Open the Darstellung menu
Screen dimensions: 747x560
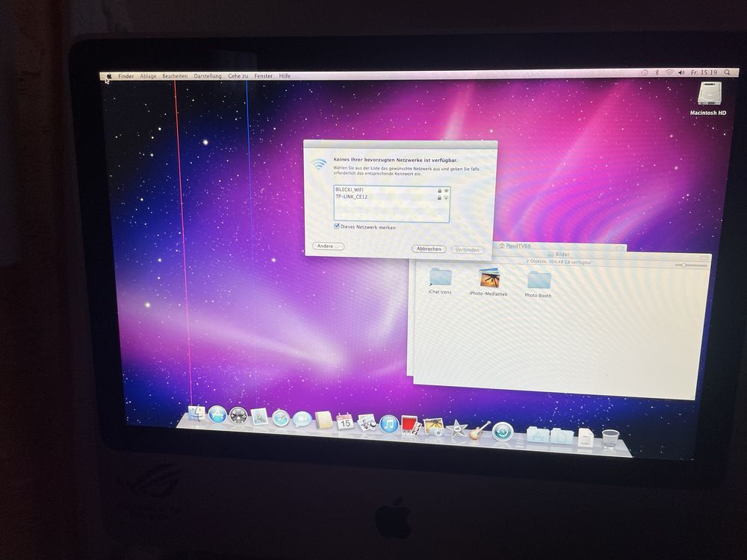(x=208, y=76)
